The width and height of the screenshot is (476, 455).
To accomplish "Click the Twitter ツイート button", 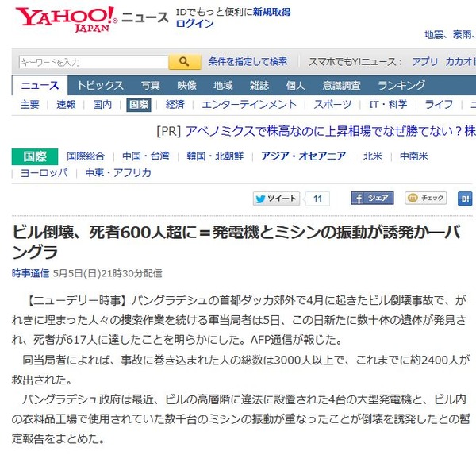I will (x=277, y=199).
